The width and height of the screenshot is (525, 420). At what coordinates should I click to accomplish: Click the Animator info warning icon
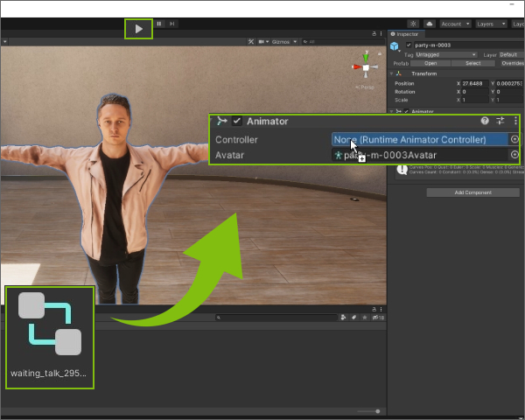tap(402, 170)
